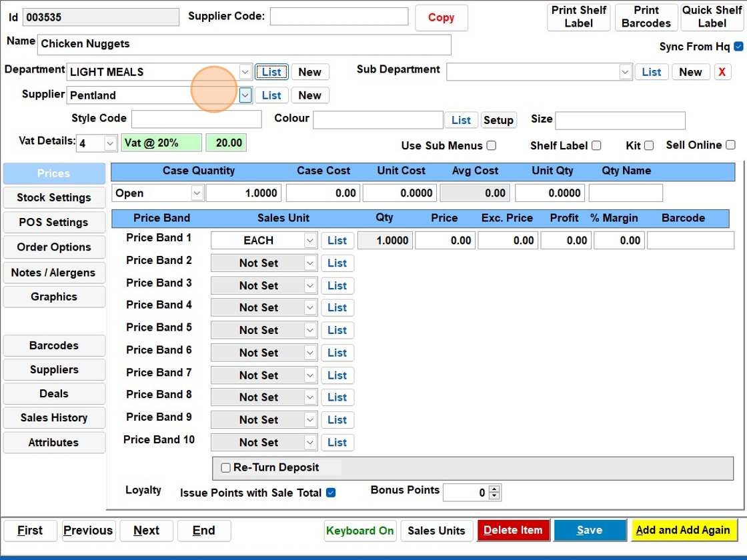View the Sales History tab
Image resolution: width=747 pixels, height=560 pixels.
coord(54,418)
